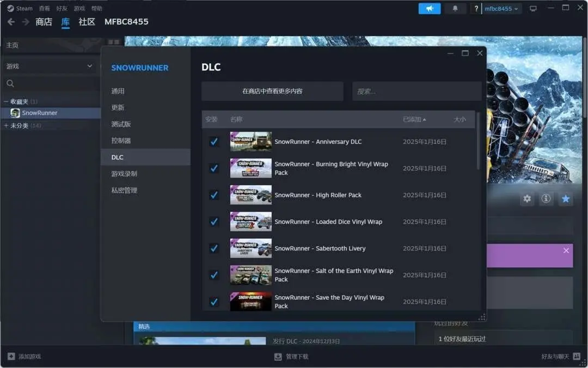Click the Anniversary DLC thumbnail image

click(x=250, y=142)
